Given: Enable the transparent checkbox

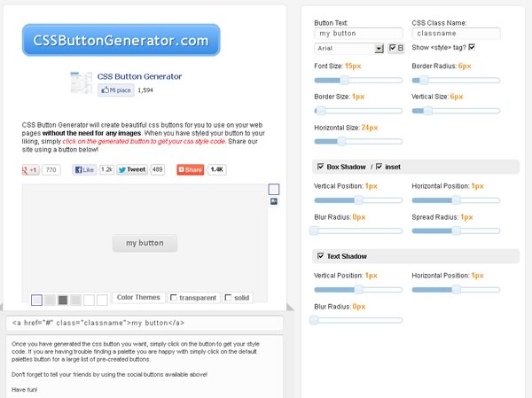Looking at the screenshot, I should click(x=174, y=298).
